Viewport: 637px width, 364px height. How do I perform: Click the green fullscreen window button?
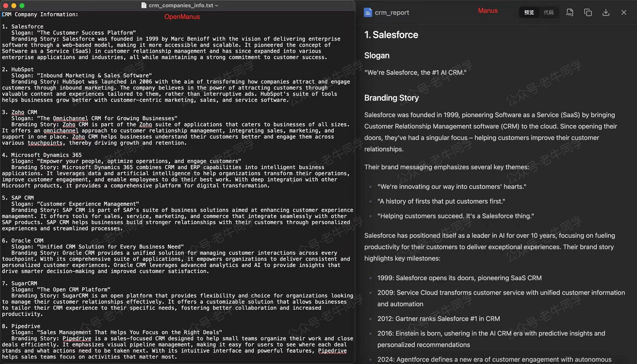(x=22, y=5)
